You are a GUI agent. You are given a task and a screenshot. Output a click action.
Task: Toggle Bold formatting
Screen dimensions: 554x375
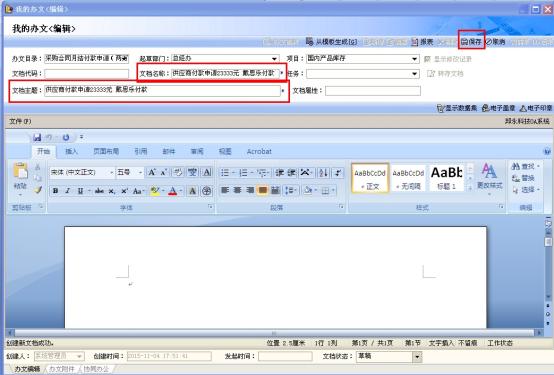point(55,191)
